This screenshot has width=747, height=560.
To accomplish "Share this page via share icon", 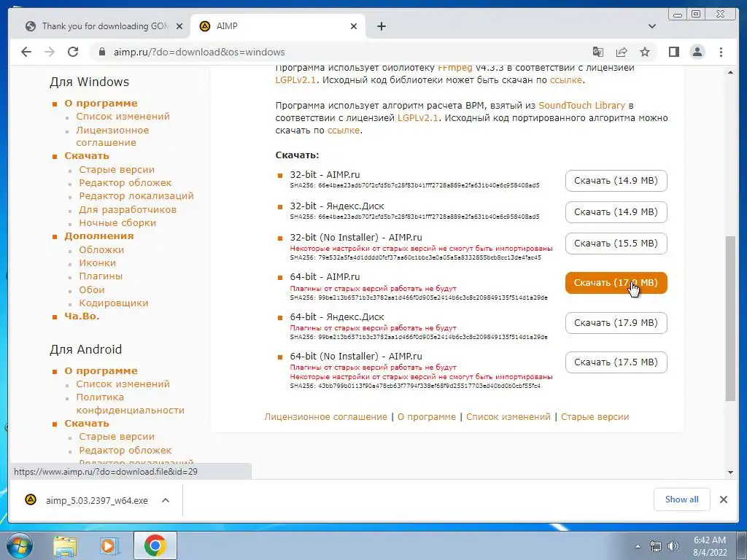I will click(x=622, y=52).
